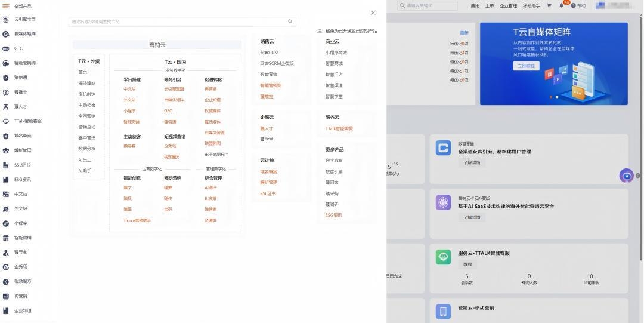The width and height of the screenshot is (644, 323).
Task: Open GEO link under 曝光引流
Action: pyautogui.click(x=168, y=110)
